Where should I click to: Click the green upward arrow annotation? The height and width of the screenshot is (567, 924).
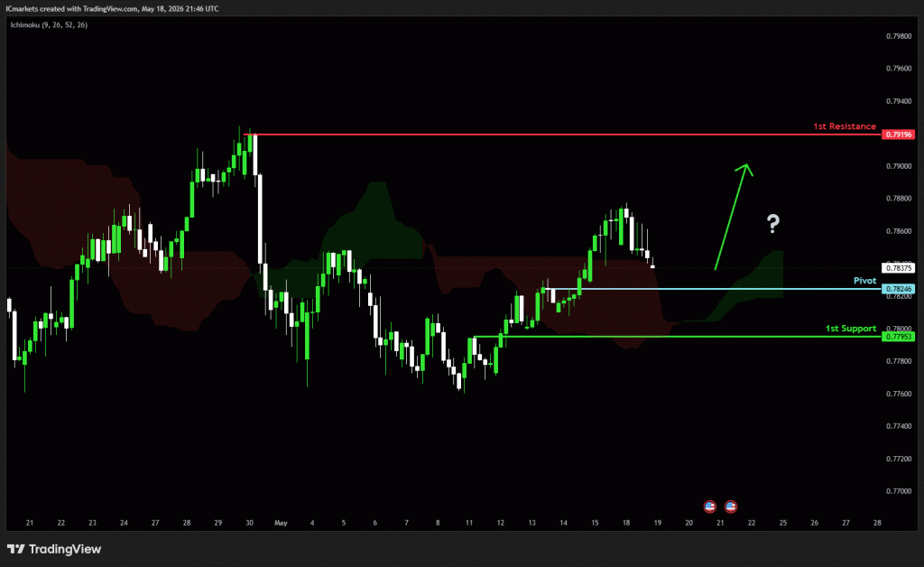tap(734, 217)
